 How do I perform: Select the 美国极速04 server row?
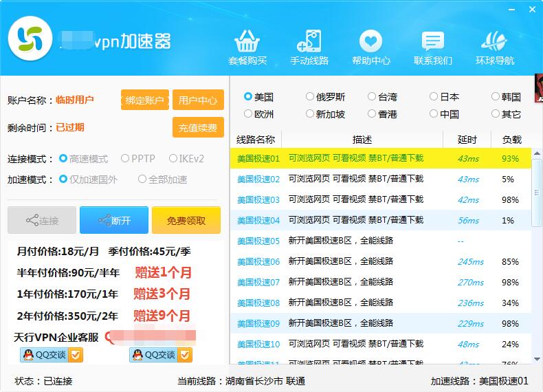coord(379,221)
